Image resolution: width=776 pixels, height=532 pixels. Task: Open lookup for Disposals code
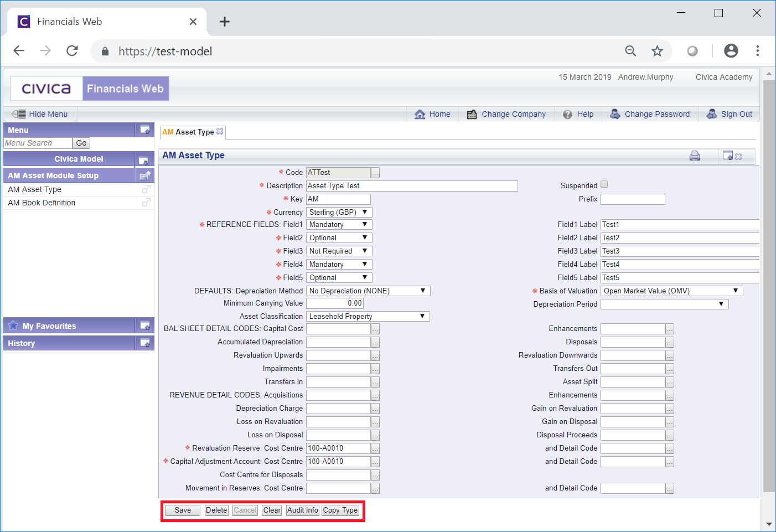(x=670, y=342)
